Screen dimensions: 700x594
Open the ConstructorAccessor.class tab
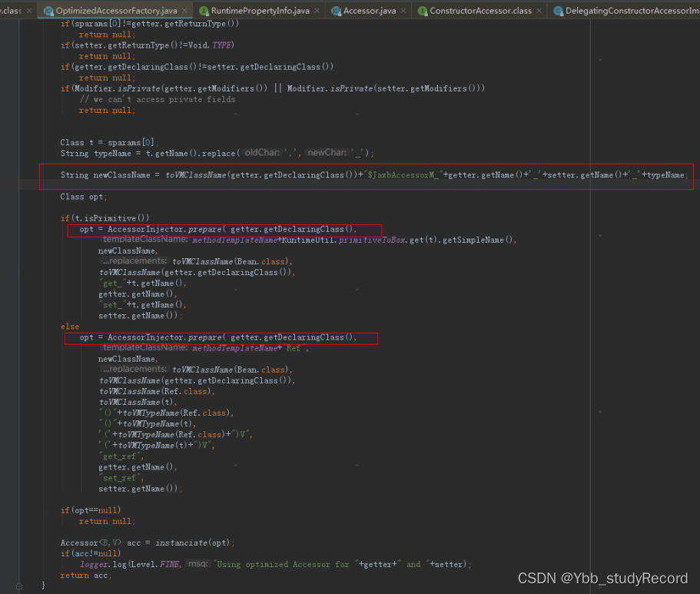tap(480, 10)
